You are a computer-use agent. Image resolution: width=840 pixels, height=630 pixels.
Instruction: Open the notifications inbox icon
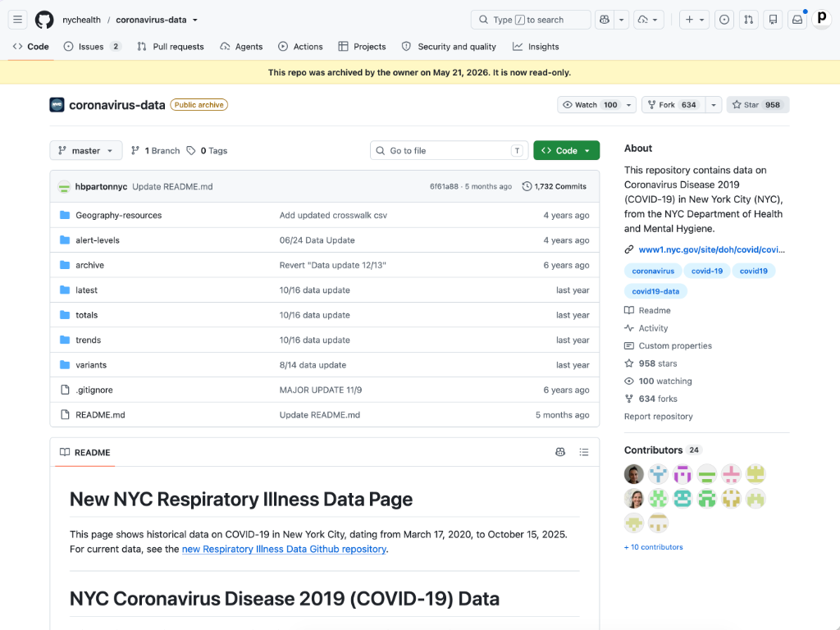coord(797,20)
